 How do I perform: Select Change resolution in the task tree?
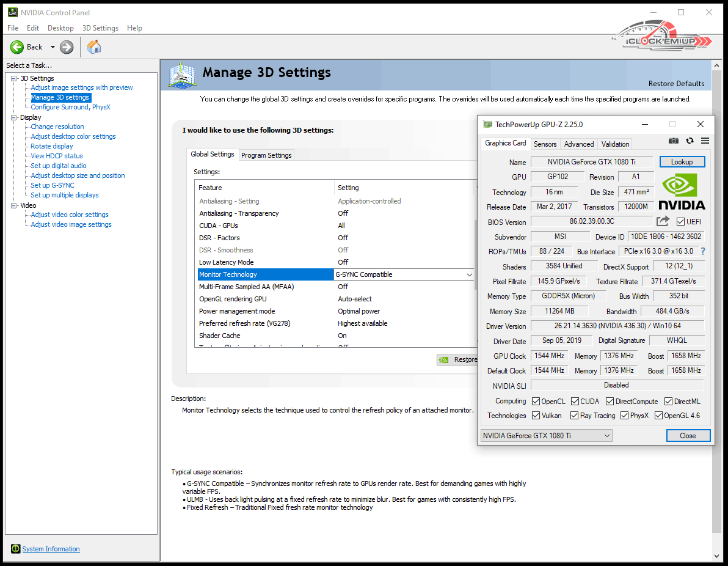[57, 127]
